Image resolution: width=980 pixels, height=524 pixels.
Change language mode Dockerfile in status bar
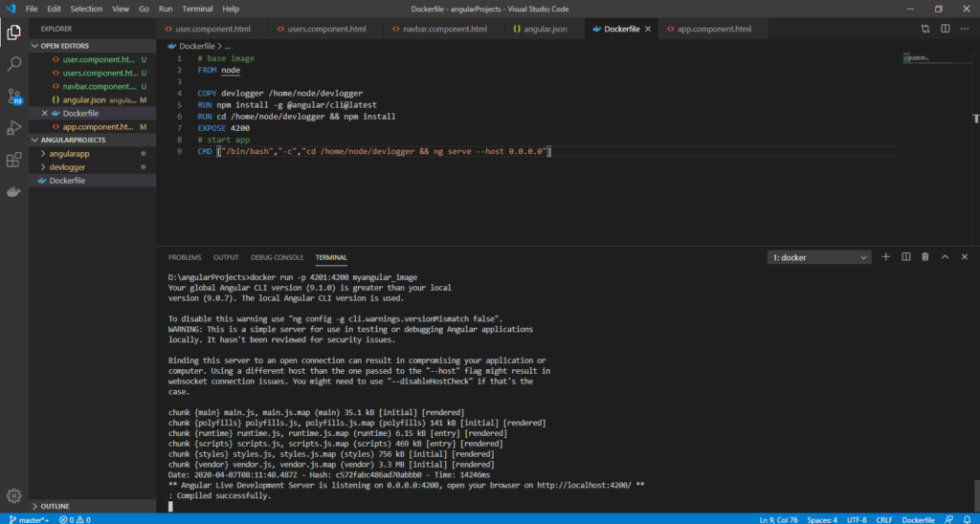(918, 519)
